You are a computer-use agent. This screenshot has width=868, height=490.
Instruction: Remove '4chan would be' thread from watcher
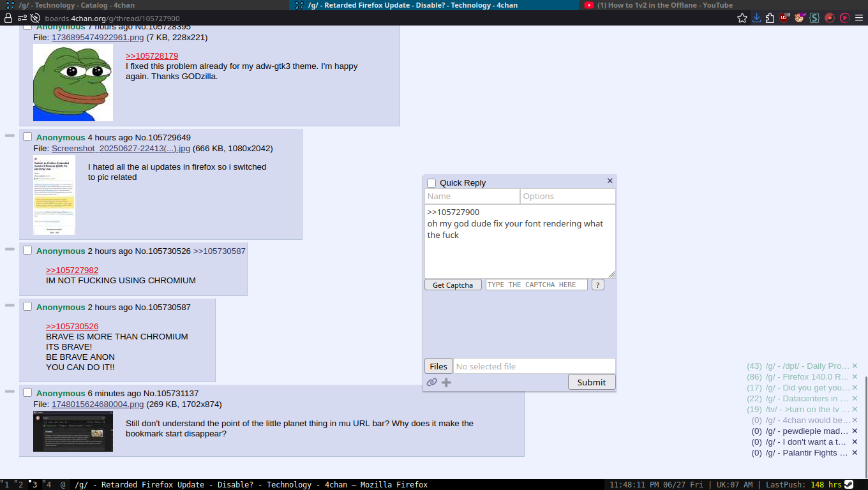pyautogui.click(x=855, y=420)
